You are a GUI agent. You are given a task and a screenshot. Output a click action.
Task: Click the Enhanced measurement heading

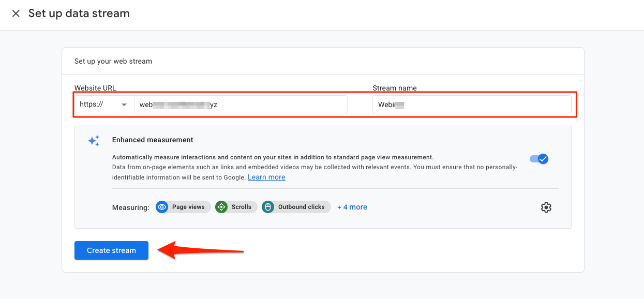[153, 140]
